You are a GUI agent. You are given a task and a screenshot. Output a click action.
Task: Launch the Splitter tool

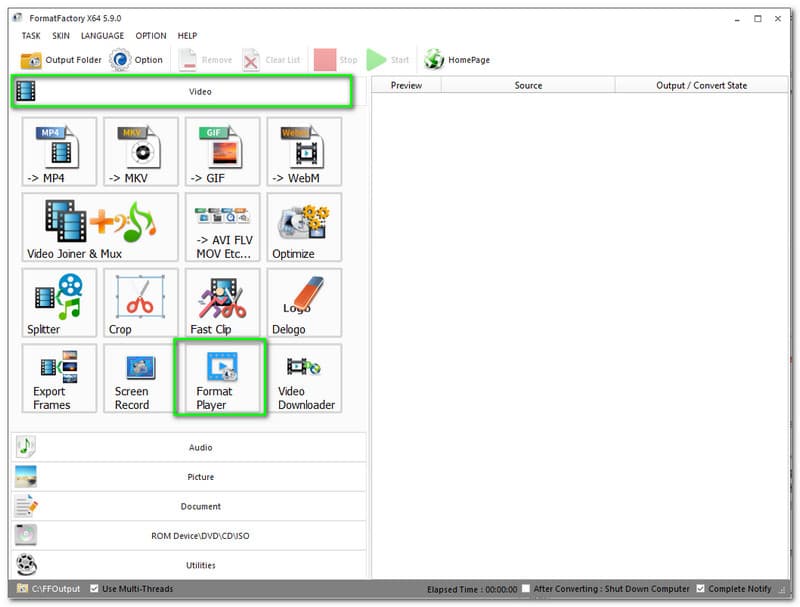pos(59,302)
